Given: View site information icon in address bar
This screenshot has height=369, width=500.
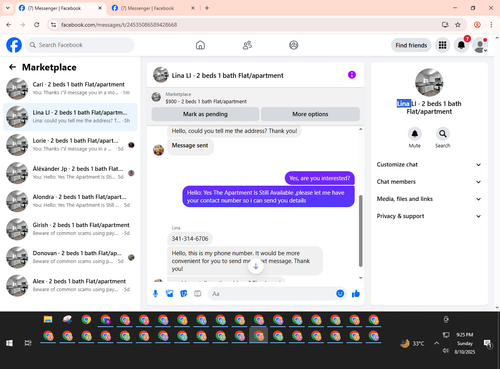Looking at the screenshot, I should coord(54,25).
